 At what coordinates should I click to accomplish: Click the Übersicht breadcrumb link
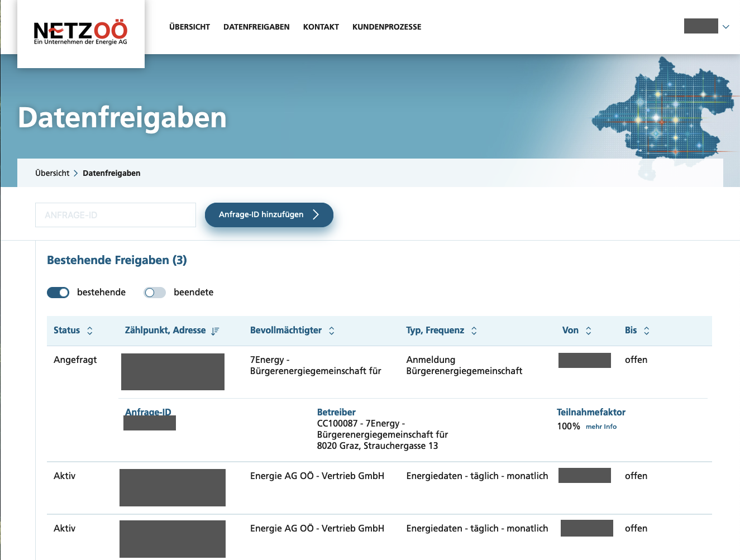[x=52, y=173]
